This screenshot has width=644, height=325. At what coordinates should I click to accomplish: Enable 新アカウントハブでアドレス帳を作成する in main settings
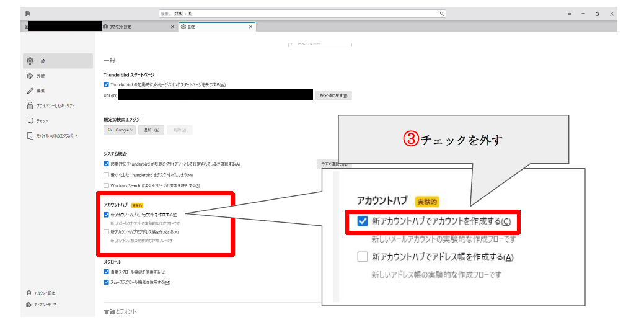[x=107, y=231]
